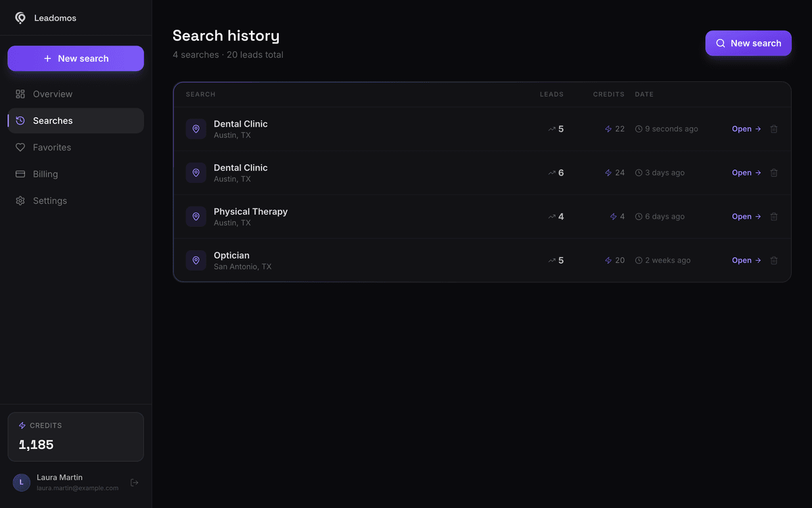Click the 6 leads count
The width and height of the screenshot is (812, 508).
(x=561, y=173)
